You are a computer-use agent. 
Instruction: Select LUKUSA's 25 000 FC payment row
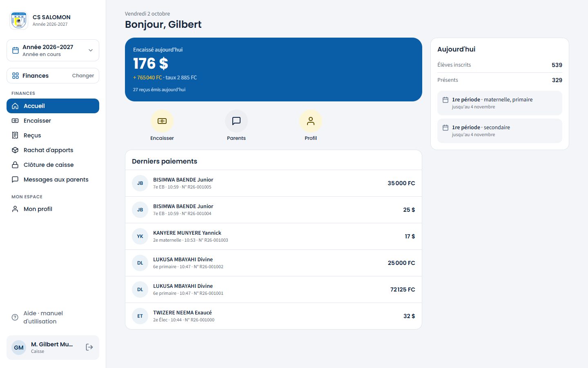coord(274,263)
